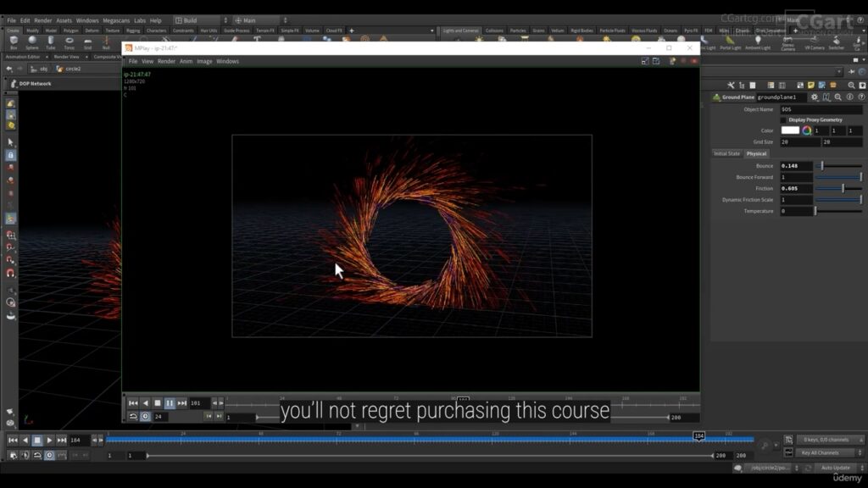Open the parameter gear menu for Ground Plane

tap(815, 97)
